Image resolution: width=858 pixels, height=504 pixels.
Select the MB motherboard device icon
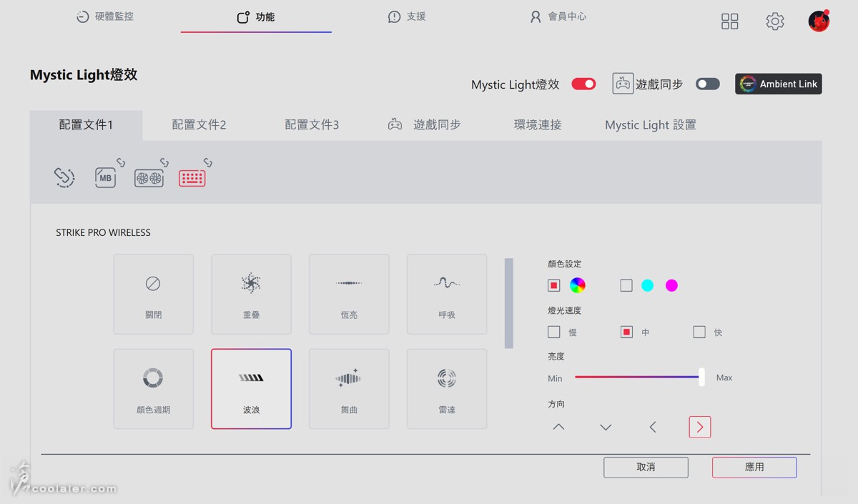click(x=106, y=177)
